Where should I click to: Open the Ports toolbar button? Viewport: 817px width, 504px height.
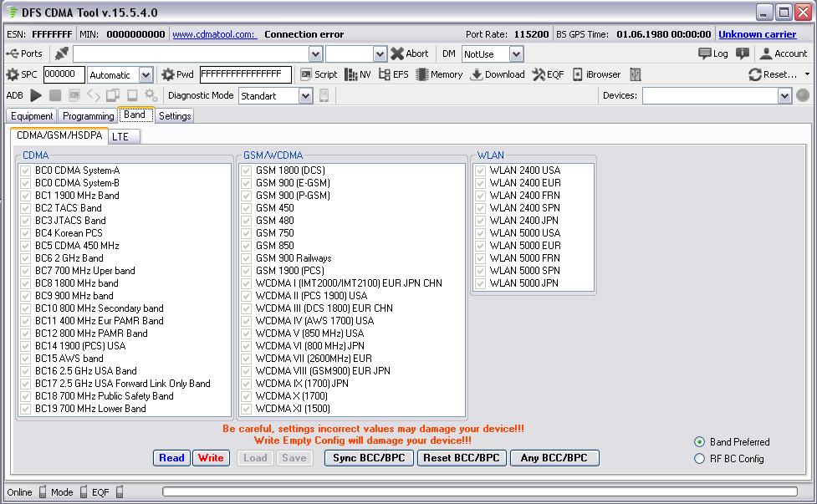coord(24,53)
